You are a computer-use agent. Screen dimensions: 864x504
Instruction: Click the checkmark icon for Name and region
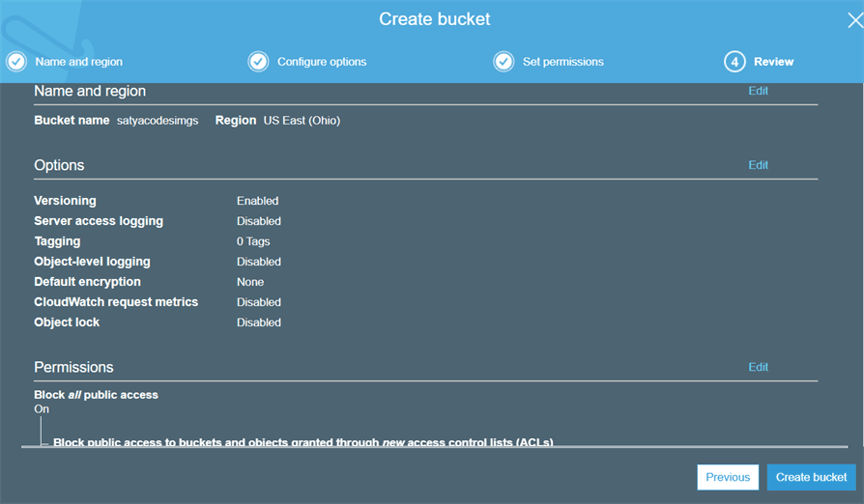15,62
